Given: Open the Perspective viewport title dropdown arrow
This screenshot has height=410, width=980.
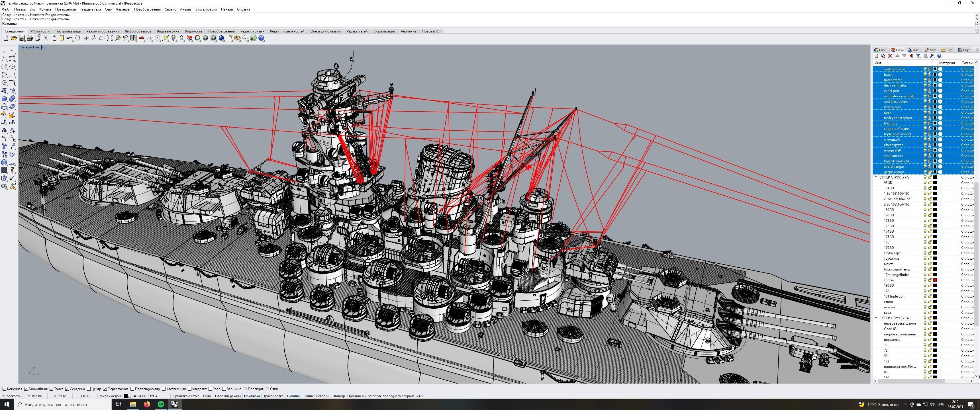Looking at the screenshot, I should [x=43, y=47].
